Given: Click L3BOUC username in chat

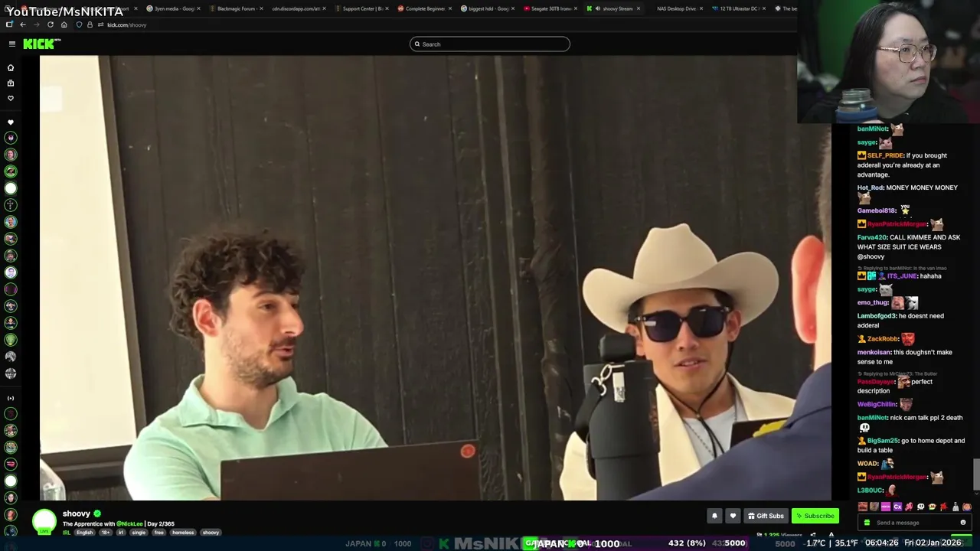Looking at the screenshot, I should click(871, 490).
